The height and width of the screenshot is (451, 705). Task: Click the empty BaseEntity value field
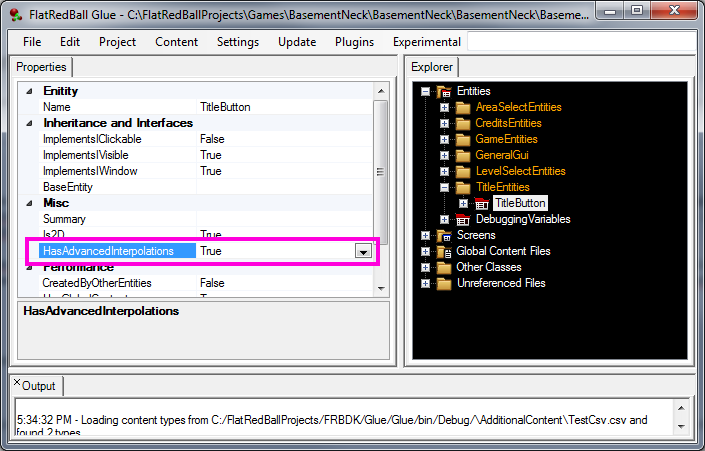click(x=285, y=187)
